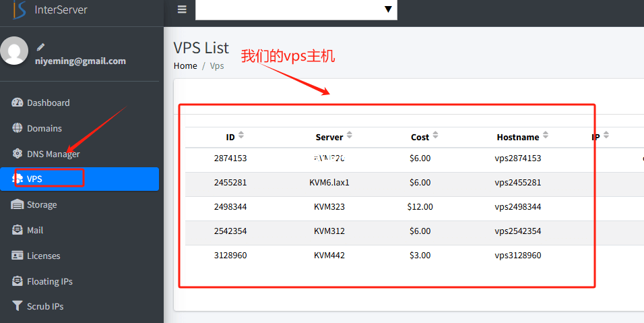
Task: Open the white top dropdown selector
Action: 296,9
